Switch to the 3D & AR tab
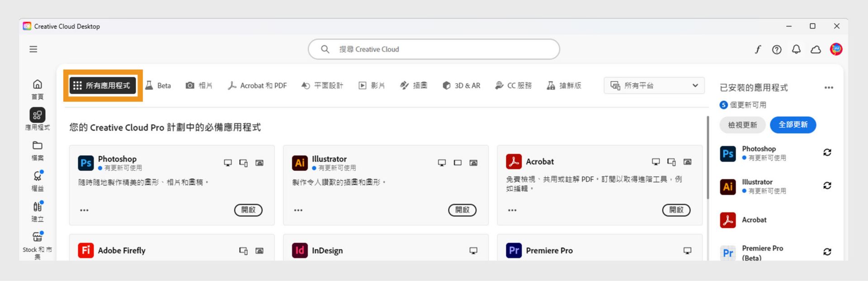The height and width of the screenshot is (281, 868). pyautogui.click(x=461, y=86)
